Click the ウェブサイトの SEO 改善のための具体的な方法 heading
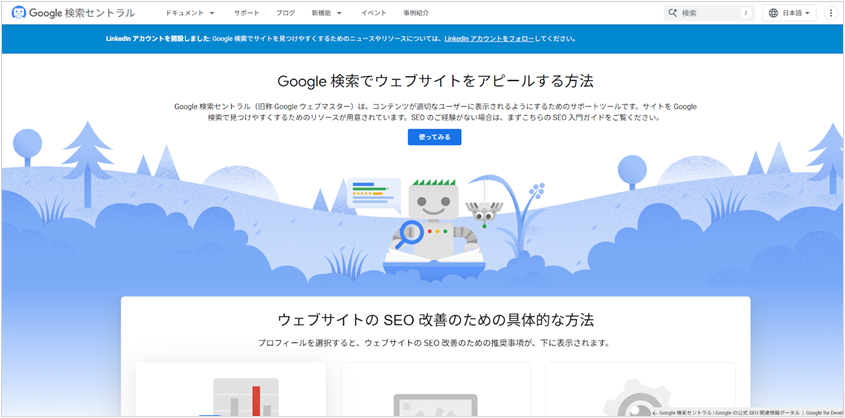The height and width of the screenshot is (418, 845). point(435,320)
